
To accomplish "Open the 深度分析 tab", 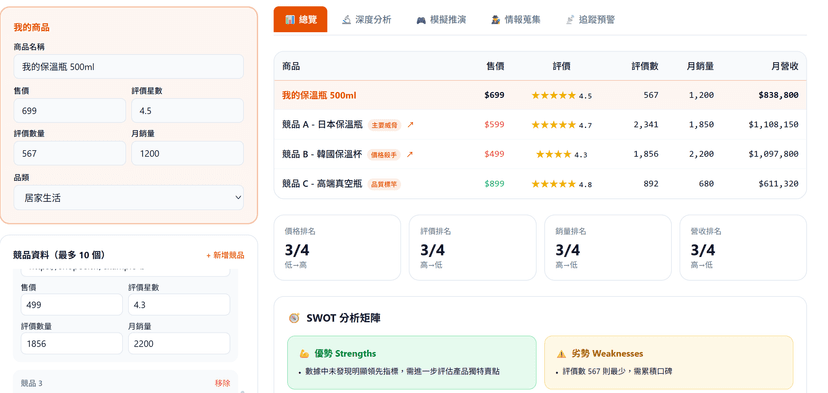I will (x=366, y=20).
